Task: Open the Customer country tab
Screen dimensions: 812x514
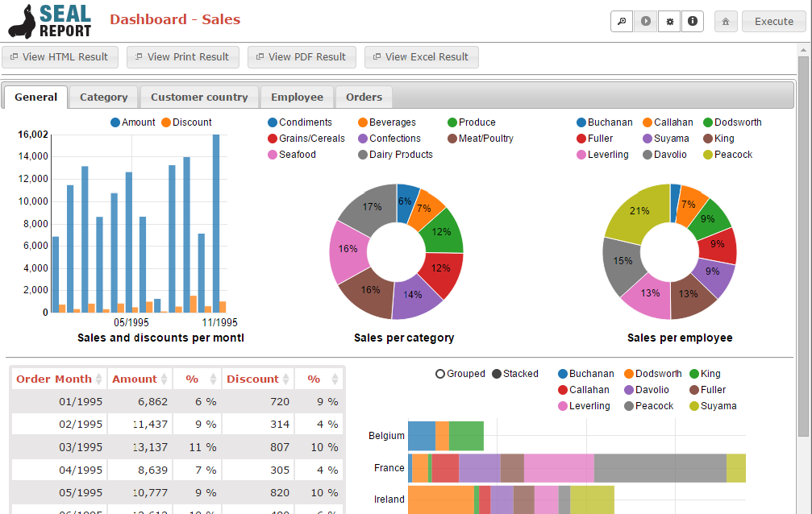Action: pos(199,96)
